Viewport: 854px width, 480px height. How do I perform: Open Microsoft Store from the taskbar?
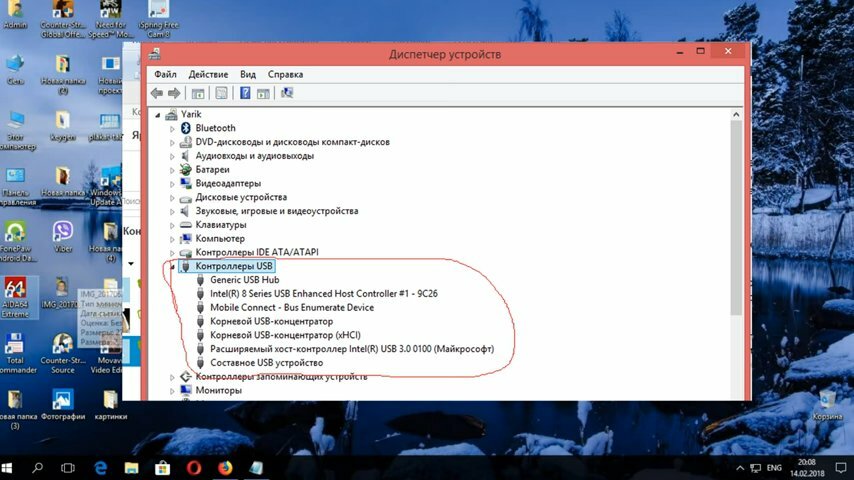pyautogui.click(x=162, y=468)
